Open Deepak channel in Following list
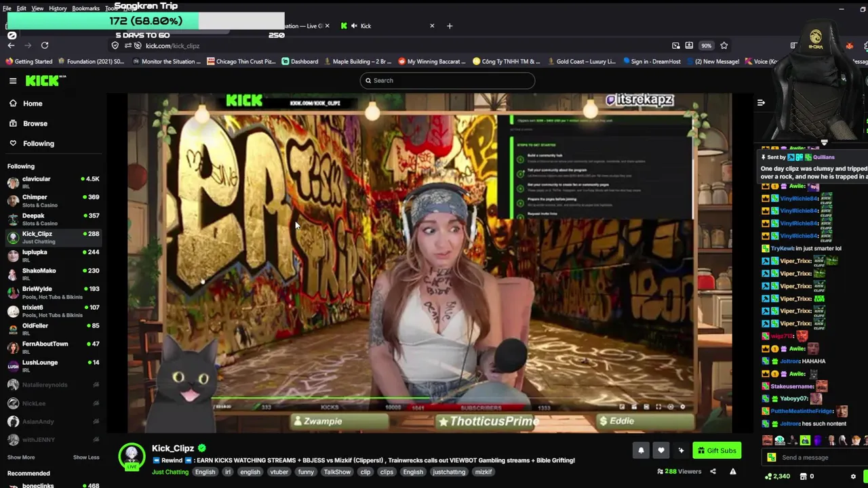Image resolution: width=868 pixels, height=488 pixels. tap(54, 219)
